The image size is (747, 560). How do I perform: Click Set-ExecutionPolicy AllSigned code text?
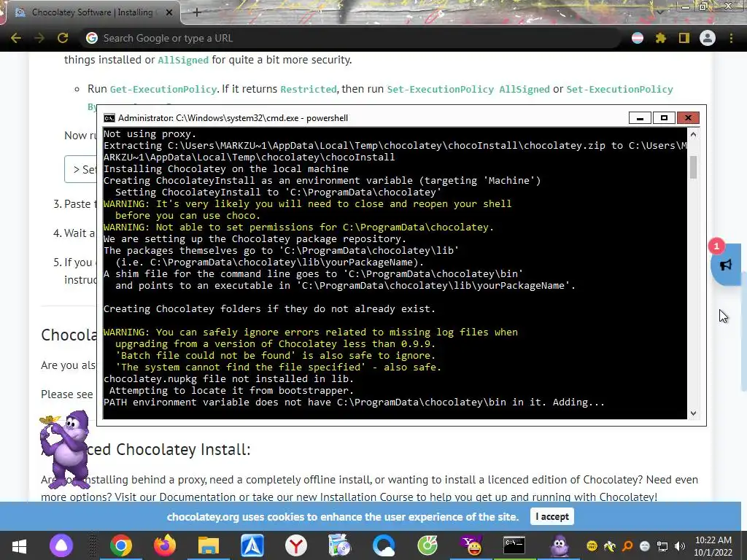pos(468,90)
